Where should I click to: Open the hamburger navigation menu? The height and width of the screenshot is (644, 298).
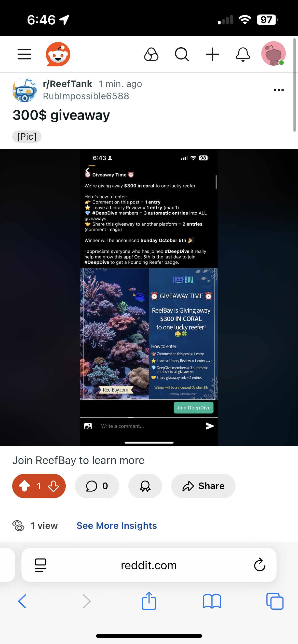pyautogui.click(x=24, y=54)
